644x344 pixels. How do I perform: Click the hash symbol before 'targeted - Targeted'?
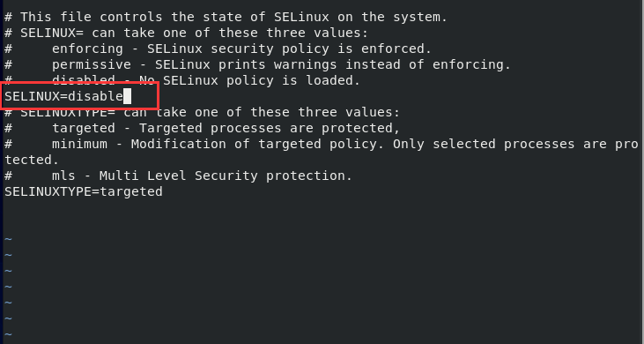coord(9,128)
